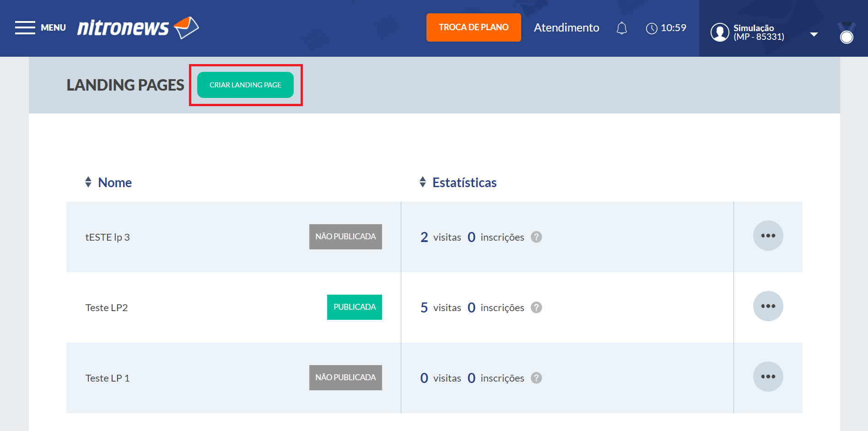This screenshot has width=868, height=431.
Task: Click NÃO PUBLICADA badge of Teste LP 1
Action: [345, 377]
